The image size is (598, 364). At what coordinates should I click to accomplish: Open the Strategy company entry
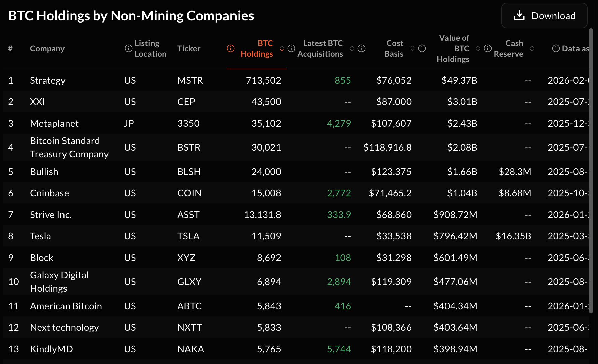[x=48, y=80]
